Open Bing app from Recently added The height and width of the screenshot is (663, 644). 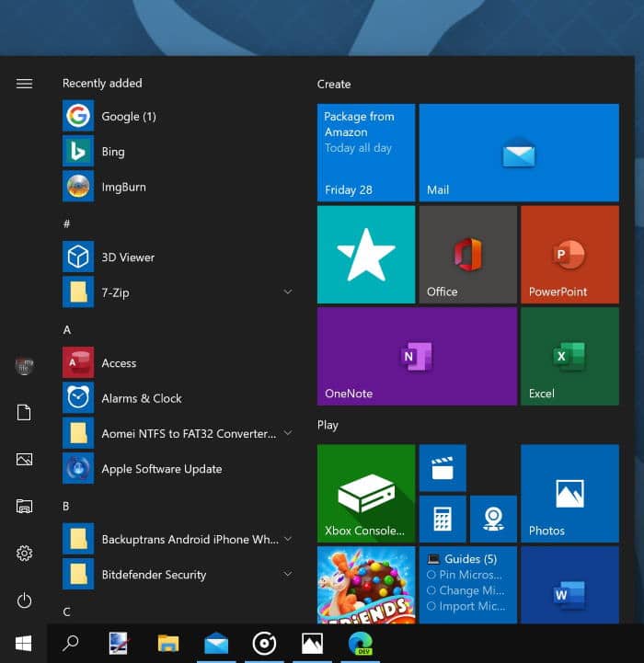[178, 152]
